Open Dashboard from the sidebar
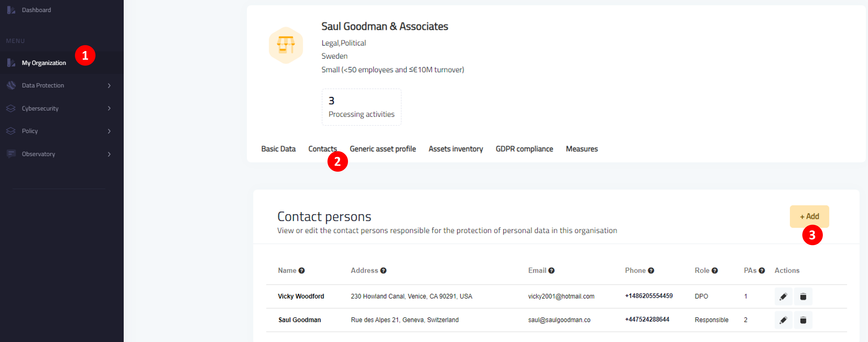 36,10
